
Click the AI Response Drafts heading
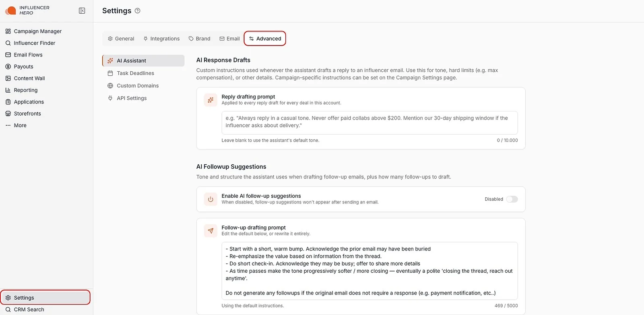(223, 60)
